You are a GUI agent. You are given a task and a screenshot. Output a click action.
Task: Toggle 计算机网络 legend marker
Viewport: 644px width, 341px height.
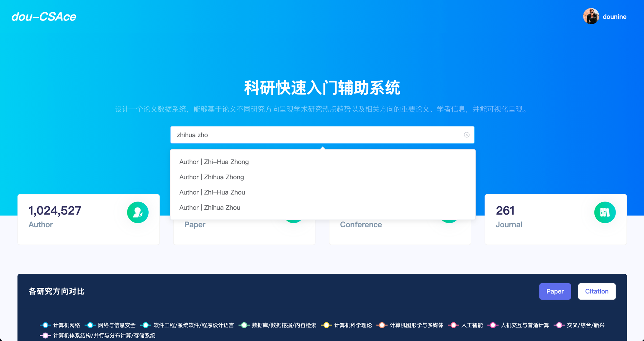(45, 325)
